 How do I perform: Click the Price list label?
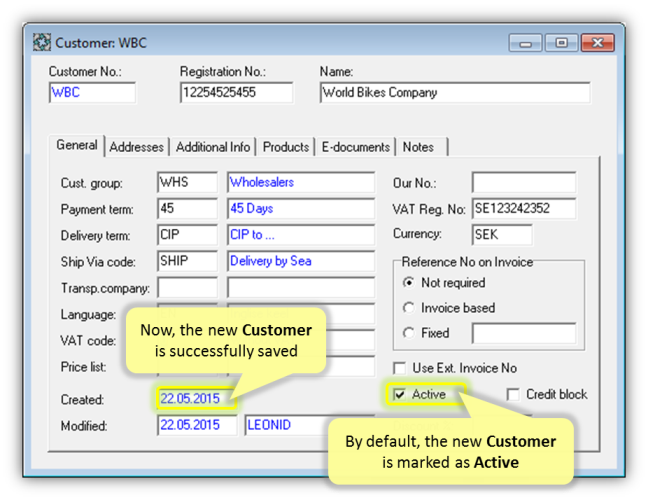click(x=83, y=367)
